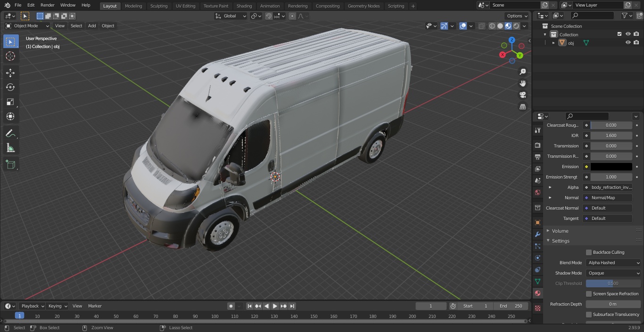The height and width of the screenshot is (332, 644).
Task: Click the Options button in viewport header
Action: pos(517,16)
